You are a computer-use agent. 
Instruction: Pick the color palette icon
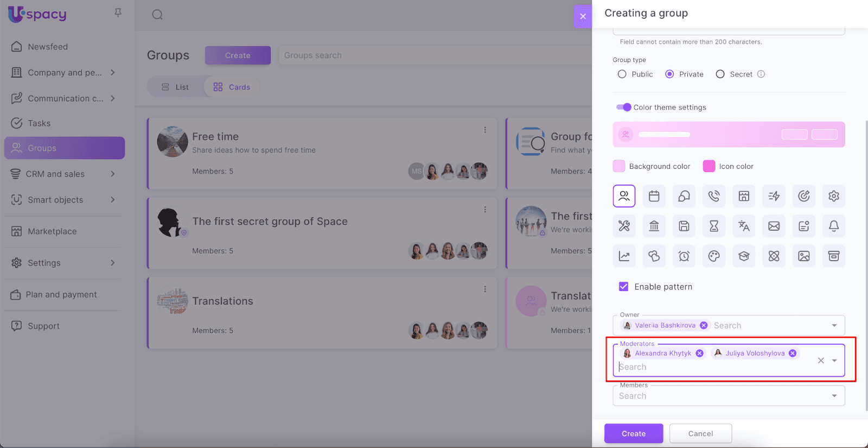click(x=714, y=256)
